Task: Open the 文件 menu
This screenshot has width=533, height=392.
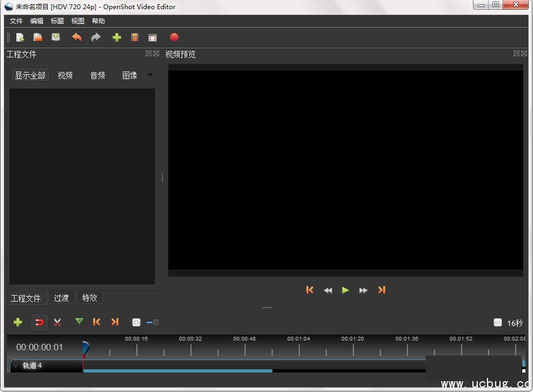Action: pos(16,21)
